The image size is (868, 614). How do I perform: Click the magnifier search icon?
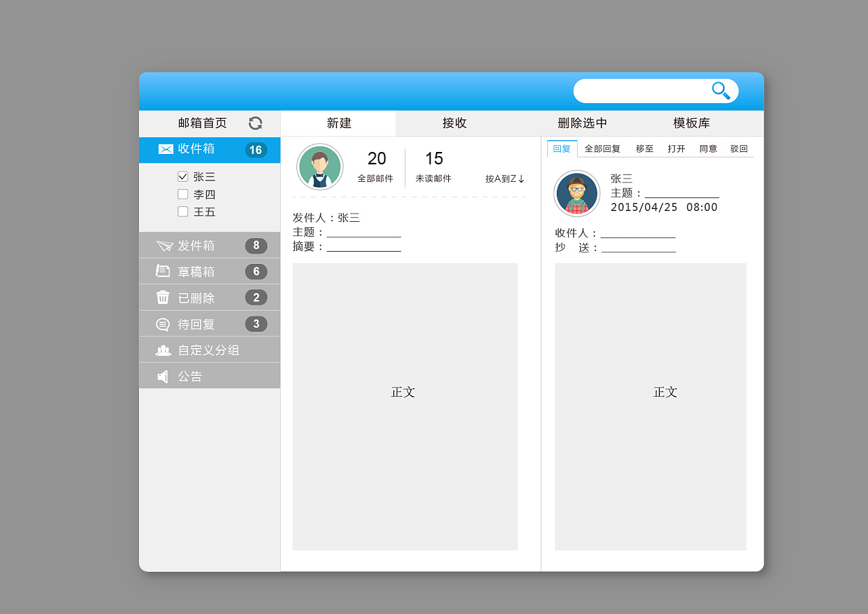[720, 90]
